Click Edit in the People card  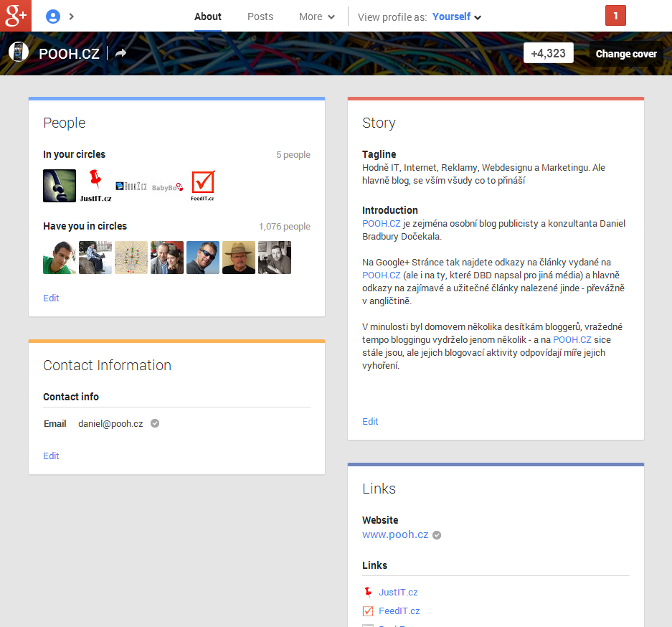(50, 298)
